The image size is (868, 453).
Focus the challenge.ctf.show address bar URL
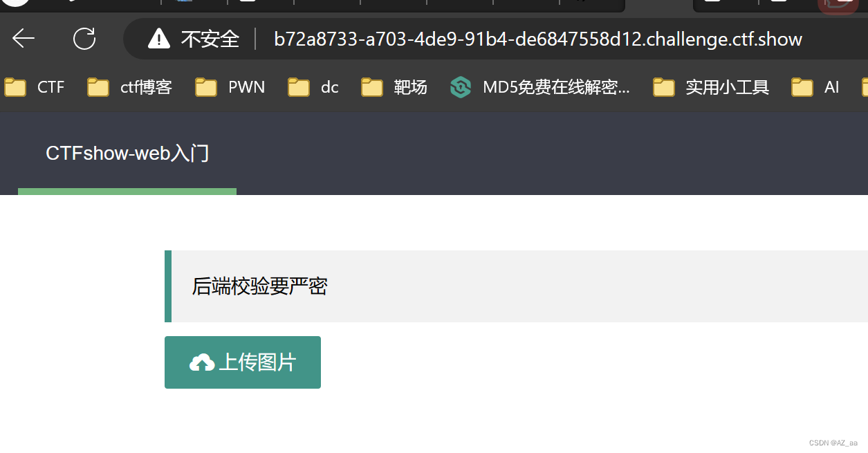538,39
